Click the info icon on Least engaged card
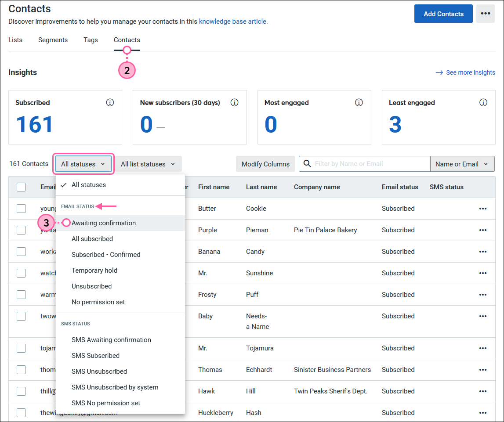Viewport: 504px width, 422px height. 483,103
